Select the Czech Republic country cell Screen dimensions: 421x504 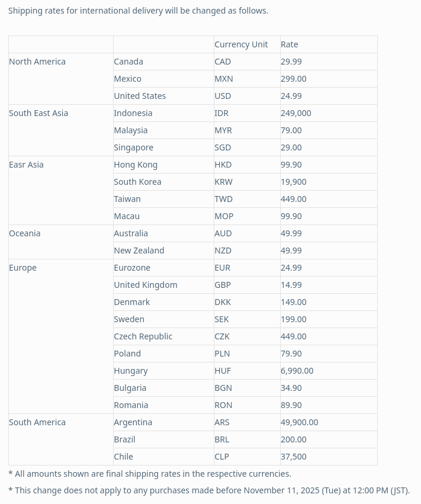(143, 336)
